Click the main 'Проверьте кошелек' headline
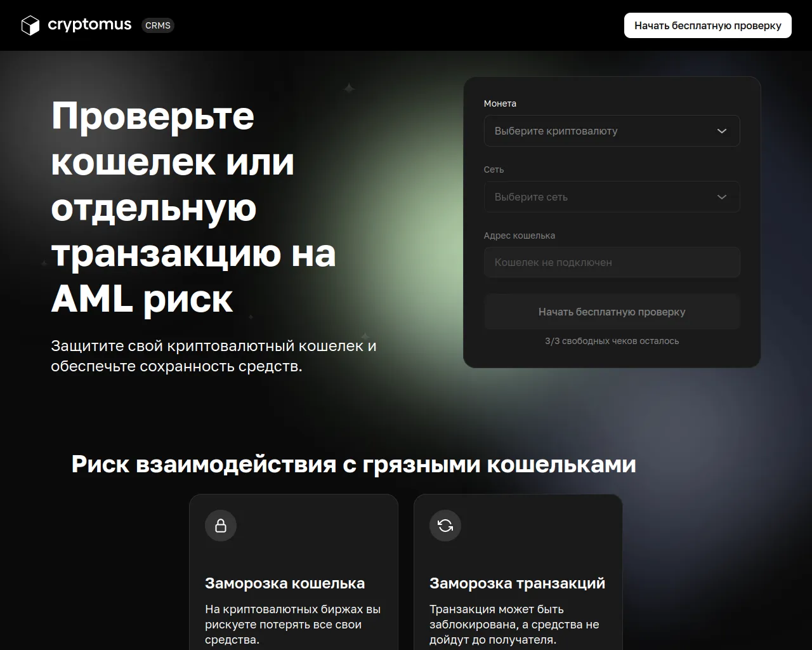The image size is (812, 650). coord(193,207)
